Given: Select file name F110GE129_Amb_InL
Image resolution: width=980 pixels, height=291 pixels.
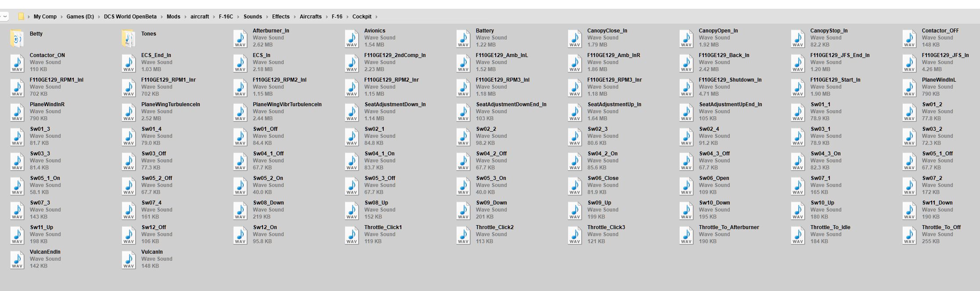Looking at the screenshot, I should point(502,55).
